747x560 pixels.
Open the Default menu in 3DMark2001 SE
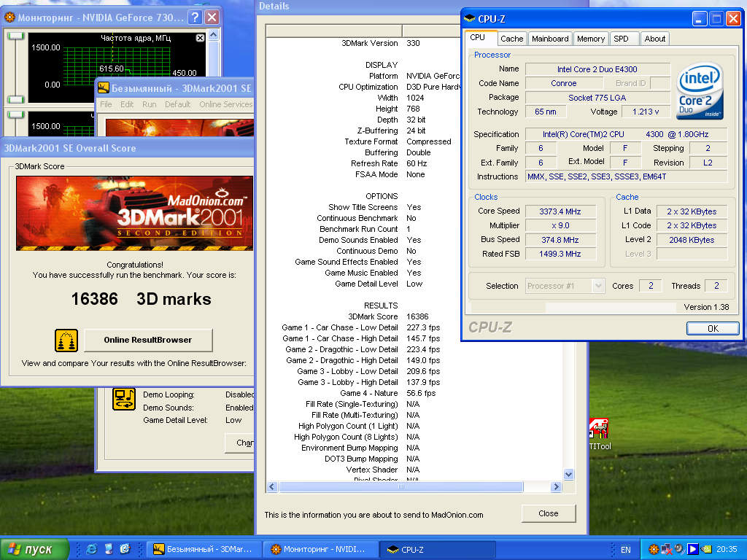coord(177,104)
